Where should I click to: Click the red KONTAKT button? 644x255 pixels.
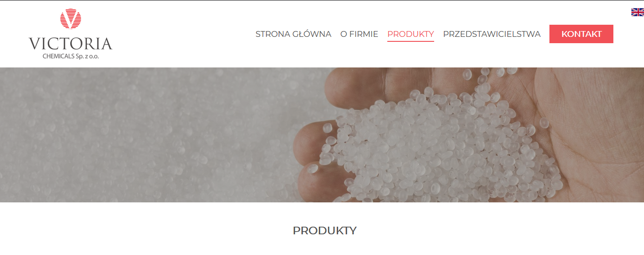[581, 34]
